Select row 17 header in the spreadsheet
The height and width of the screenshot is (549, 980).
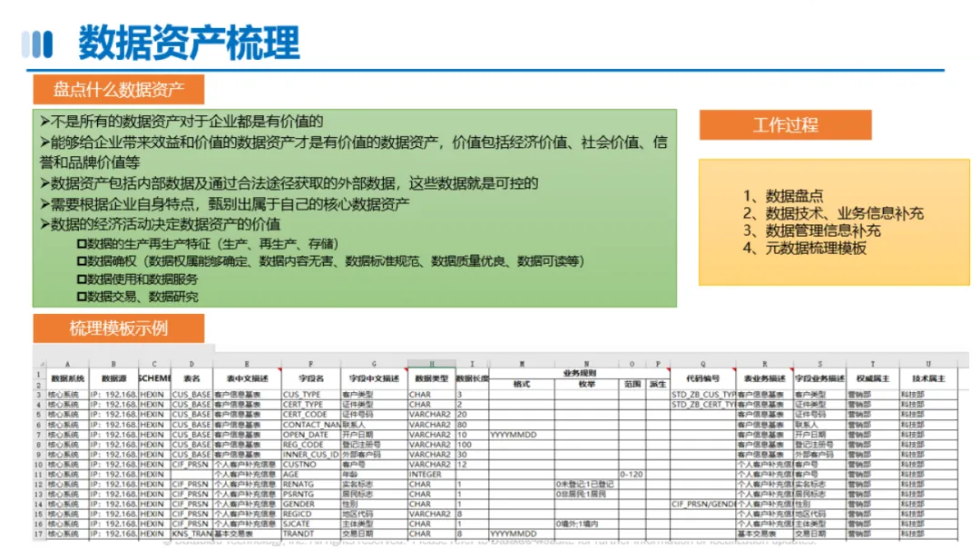pos(39,534)
